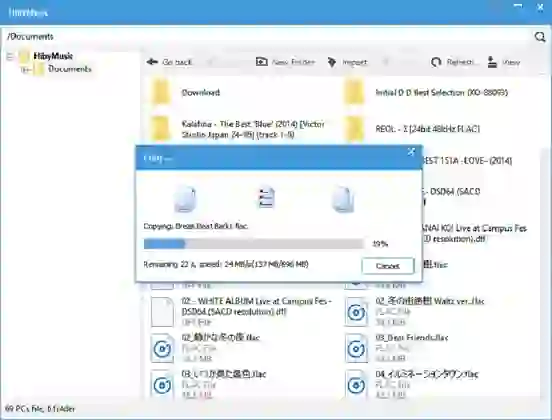Image resolution: width=552 pixels, height=420 pixels.
Task: Click the search magnifier icon
Action: [540, 37]
